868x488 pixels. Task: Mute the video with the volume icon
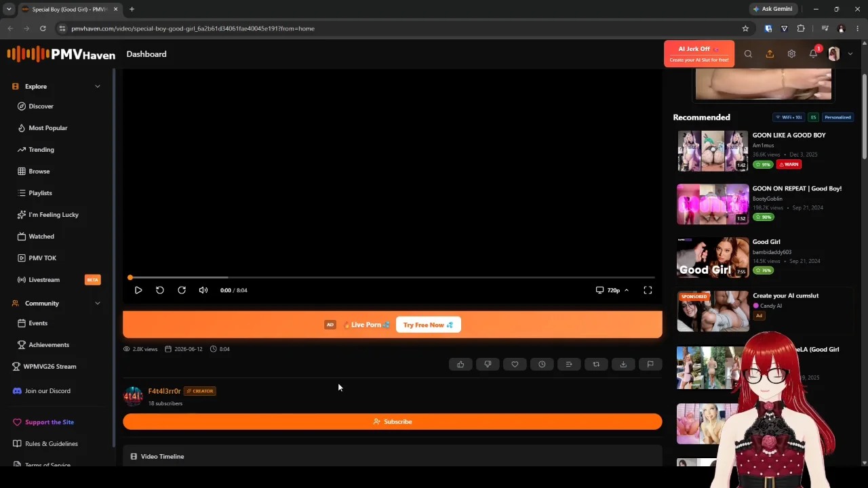pyautogui.click(x=203, y=290)
